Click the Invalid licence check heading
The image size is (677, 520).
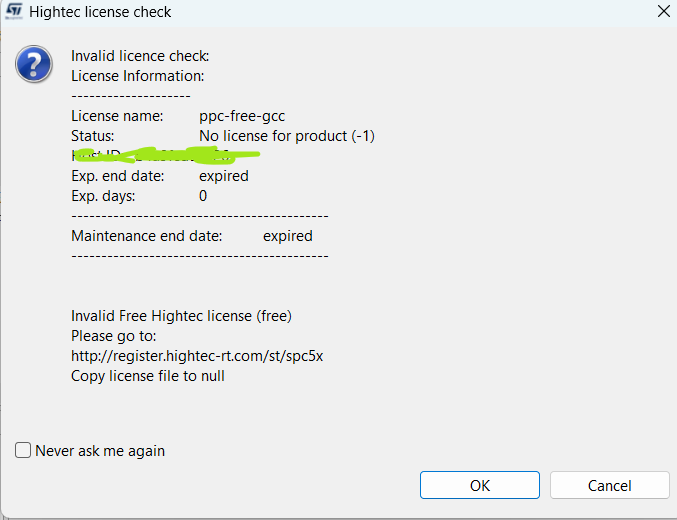click(x=140, y=56)
